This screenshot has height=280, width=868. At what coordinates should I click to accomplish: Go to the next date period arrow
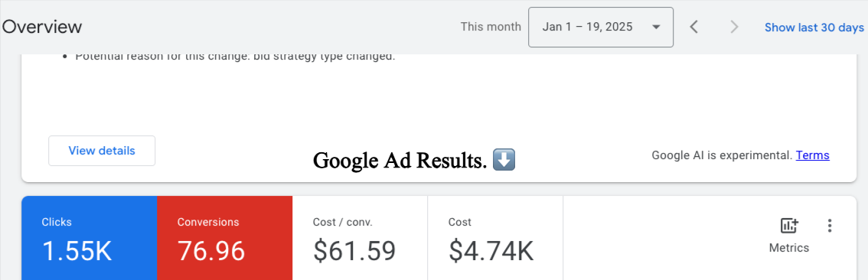(734, 27)
